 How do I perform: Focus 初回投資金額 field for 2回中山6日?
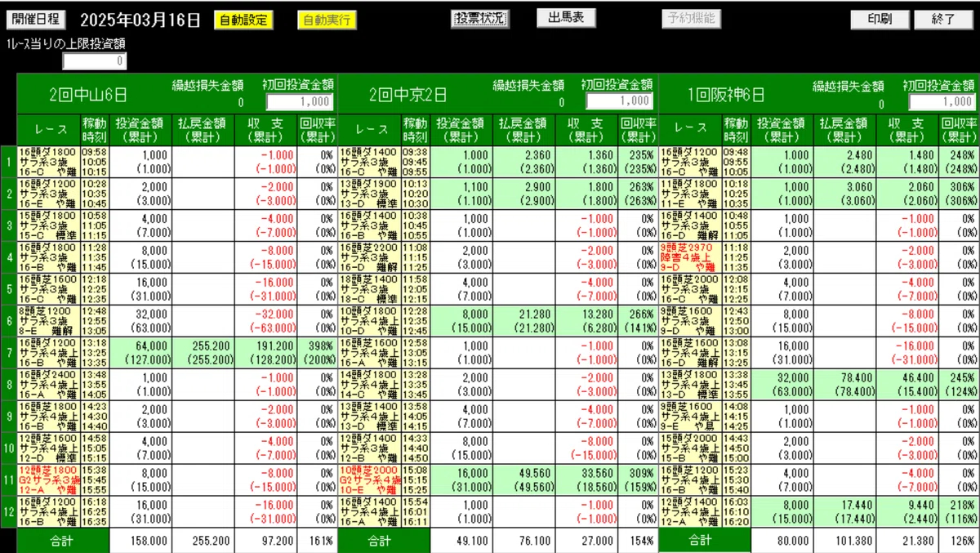click(x=300, y=101)
